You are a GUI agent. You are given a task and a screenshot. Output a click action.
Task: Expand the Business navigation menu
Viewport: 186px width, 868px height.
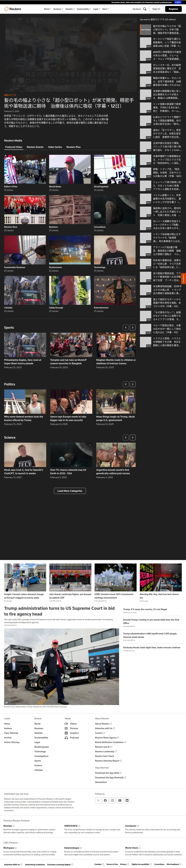58,9
